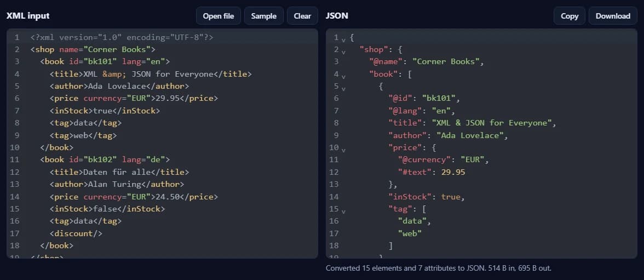
Task: Collapse the "book" array fold arrow
Action: pyautogui.click(x=343, y=76)
